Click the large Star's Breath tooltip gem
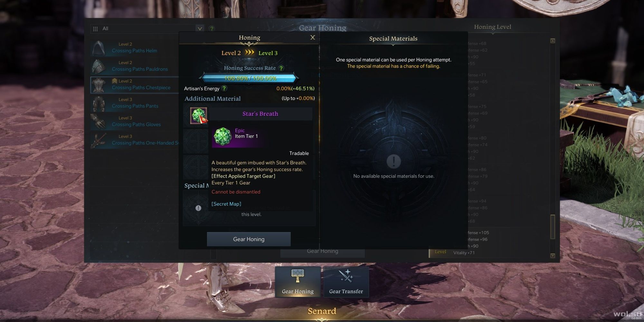The width and height of the screenshot is (644, 322). click(223, 136)
